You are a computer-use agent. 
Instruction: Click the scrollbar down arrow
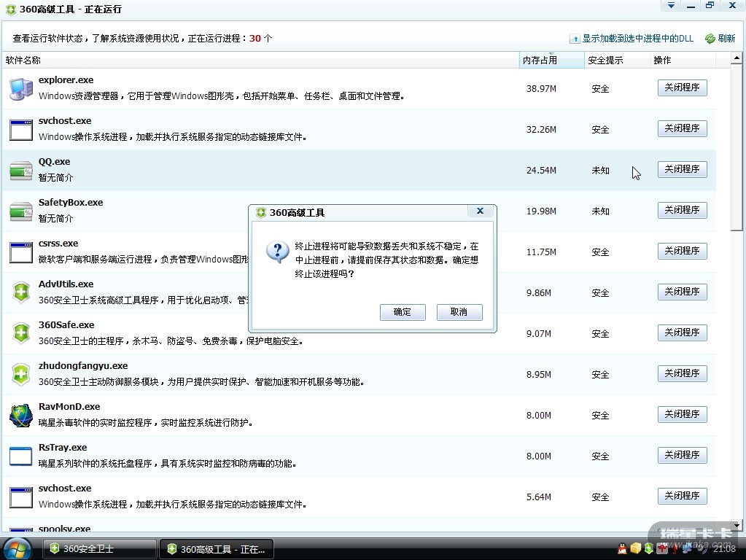[x=737, y=525]
